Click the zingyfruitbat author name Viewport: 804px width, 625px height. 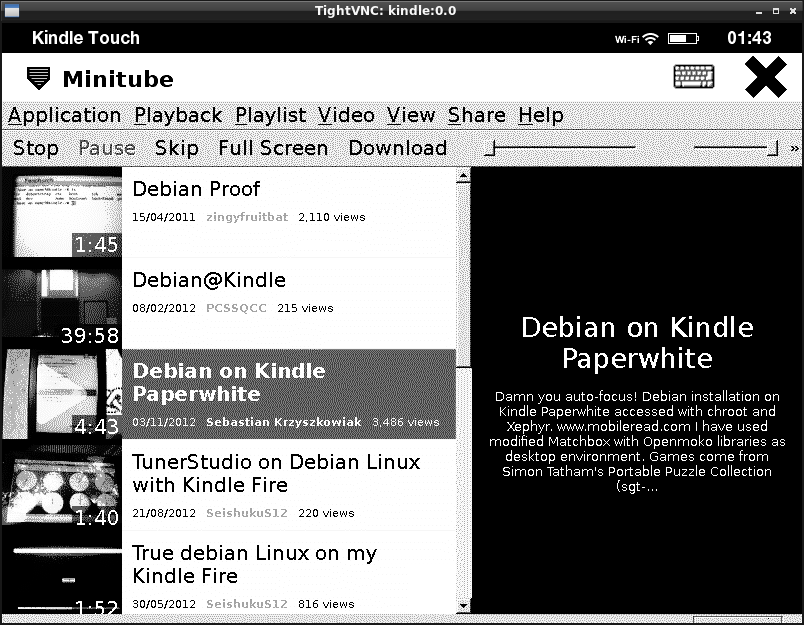click(x=247, y=217)
